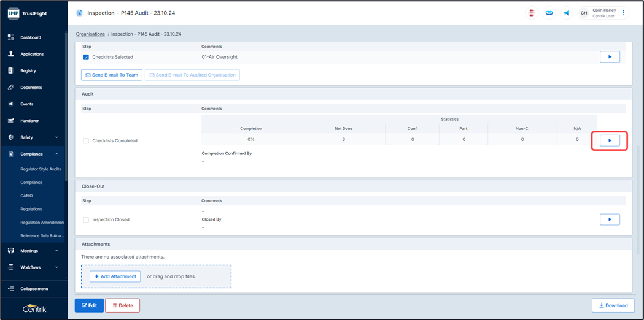644x320 pixels.
Task: Uncheck the Checklists Selected checkbox
Action: point(86,57)
